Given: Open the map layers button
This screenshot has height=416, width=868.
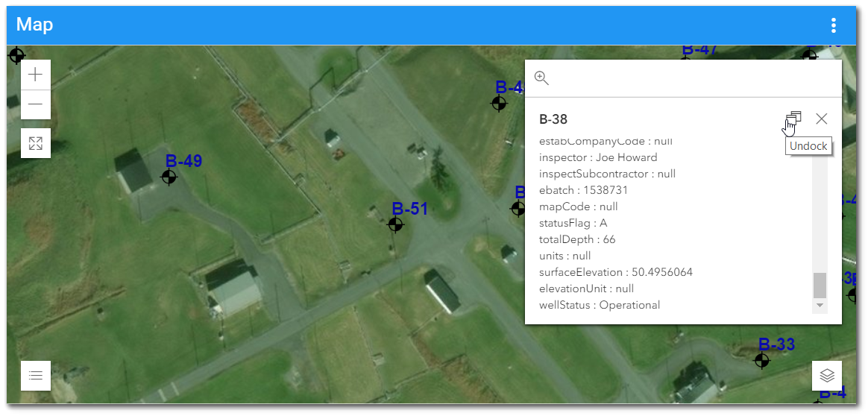Looking at the screenshot, I should point(827,376).
